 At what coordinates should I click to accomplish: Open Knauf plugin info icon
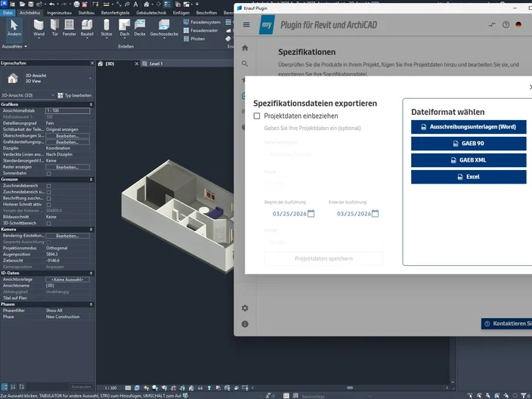point(245,324)
